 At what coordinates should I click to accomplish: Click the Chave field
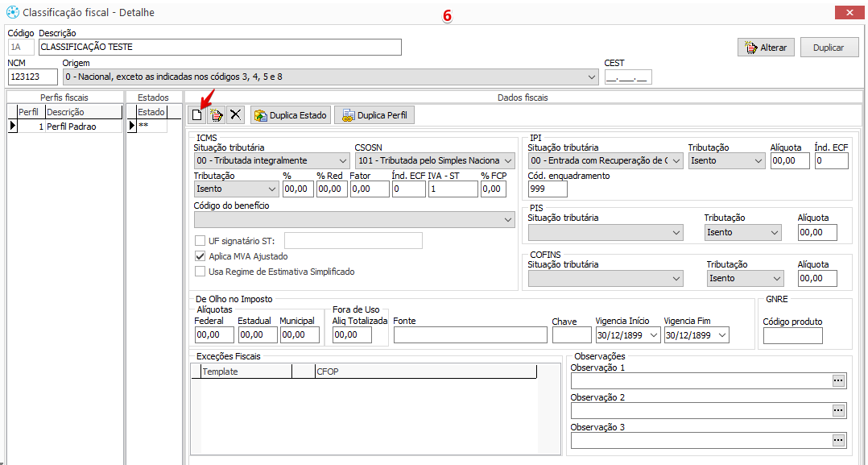click(x=572, y=335)
